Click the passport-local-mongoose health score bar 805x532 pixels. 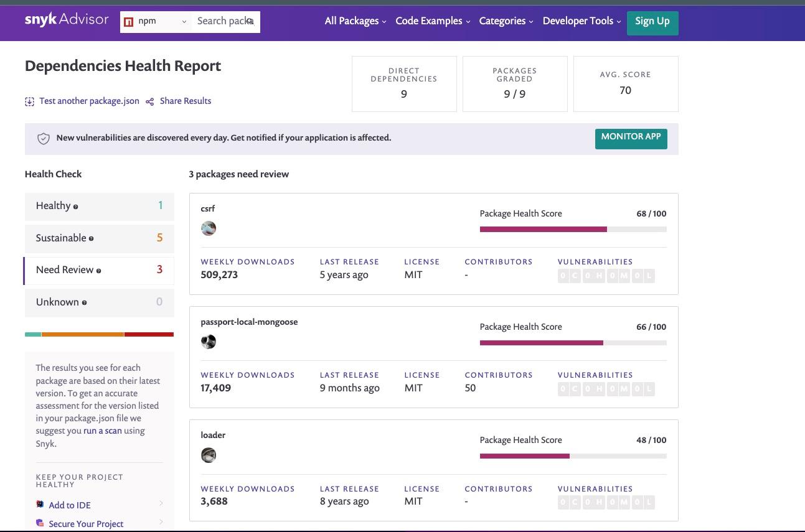573,342
